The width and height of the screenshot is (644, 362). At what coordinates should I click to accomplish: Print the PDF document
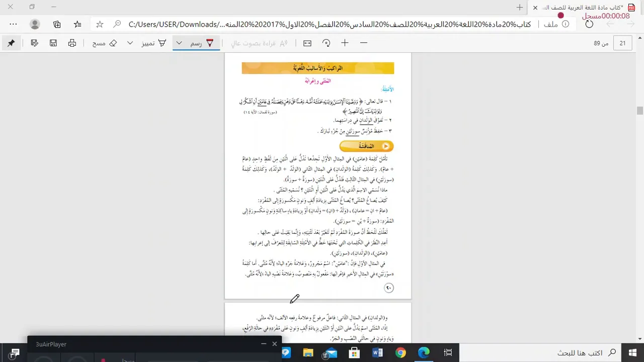72,43
